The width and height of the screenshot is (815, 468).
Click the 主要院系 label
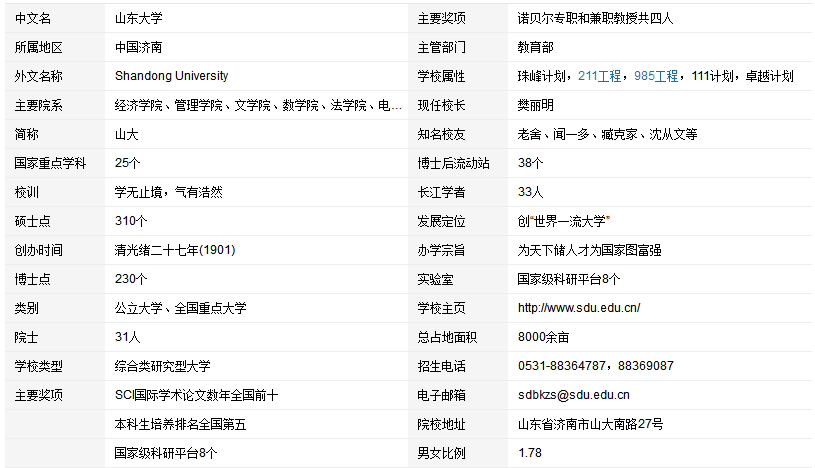coord(38,106)
